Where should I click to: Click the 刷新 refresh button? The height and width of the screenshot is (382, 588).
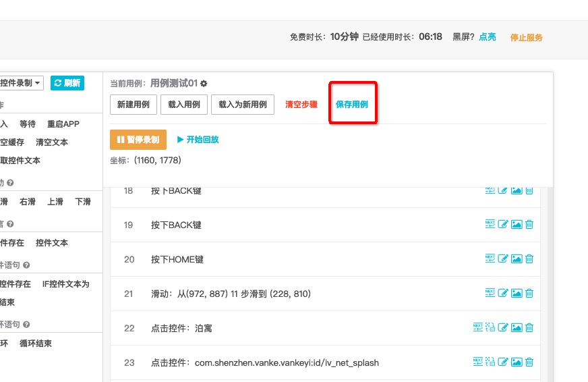pos(67,83)
